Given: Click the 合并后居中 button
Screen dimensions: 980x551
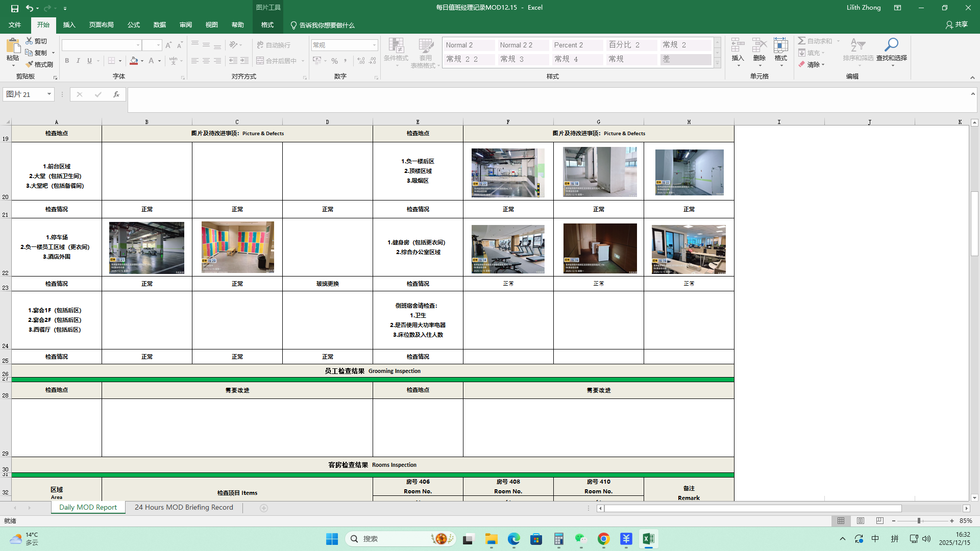Looking at the screenshot, I should point(276,61).
